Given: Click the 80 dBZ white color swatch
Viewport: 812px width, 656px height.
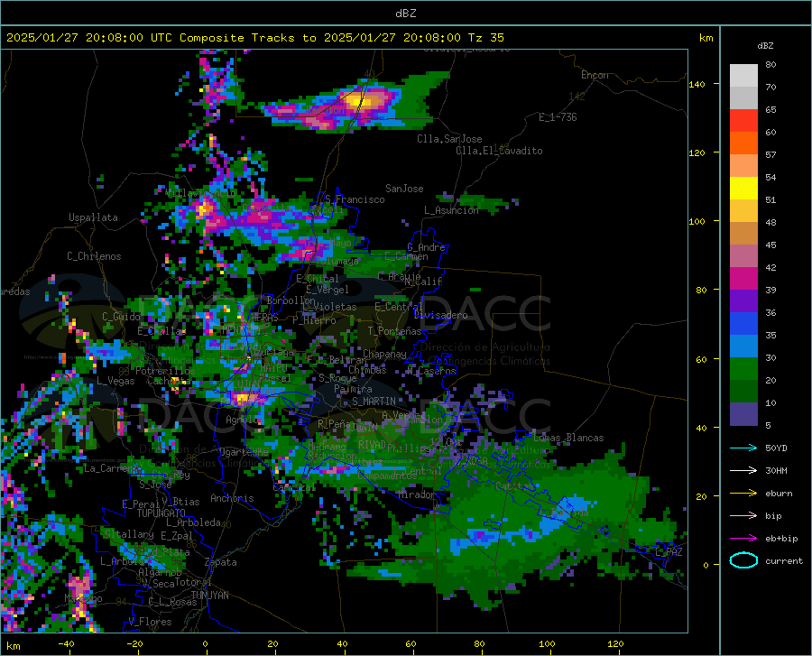Looking at the screenshot, I should [743, 76].
